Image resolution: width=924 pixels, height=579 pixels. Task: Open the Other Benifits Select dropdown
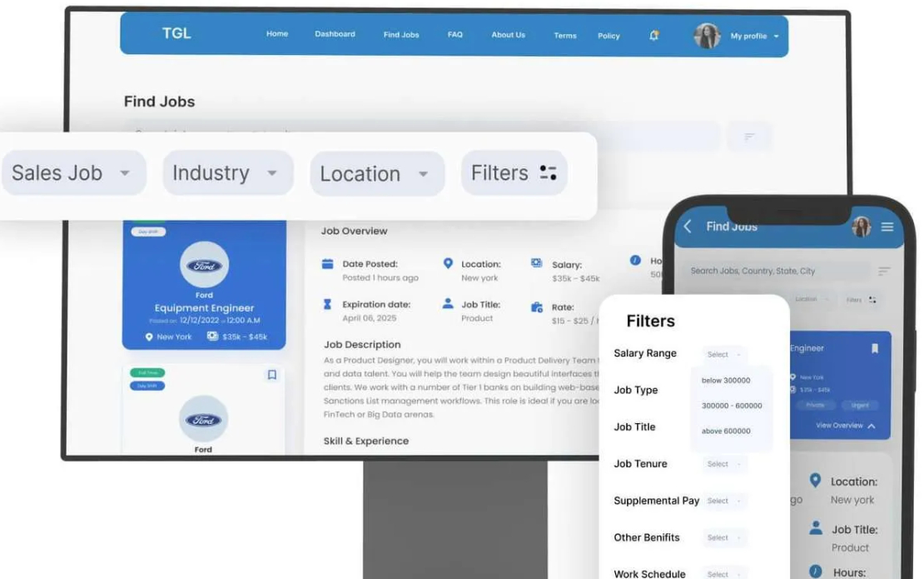pos(723,537)
